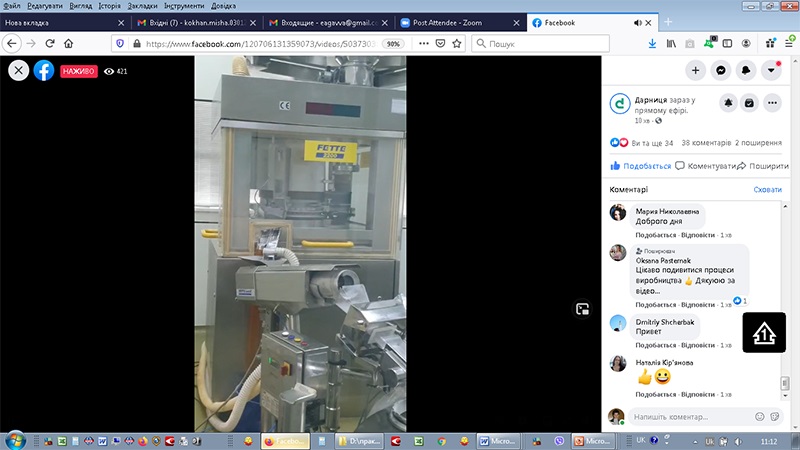Open the browser home page icon

pyautogui.click(x=68, y=43)
